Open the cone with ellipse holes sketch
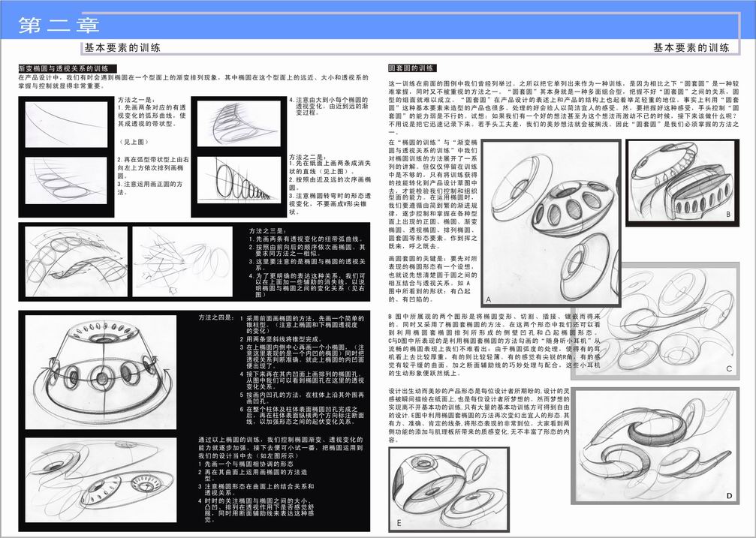This screenshot has width=756, height=538. (x=101, y=372)
